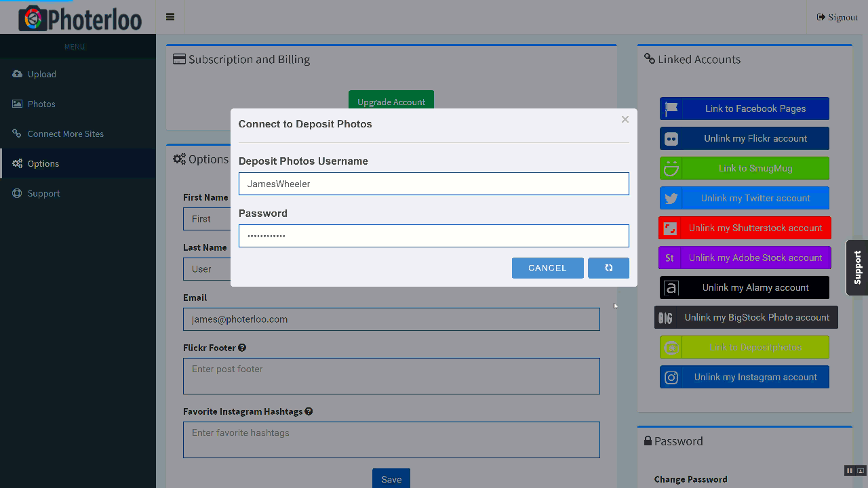Click the Twitter bird icon

coord(671,199)
